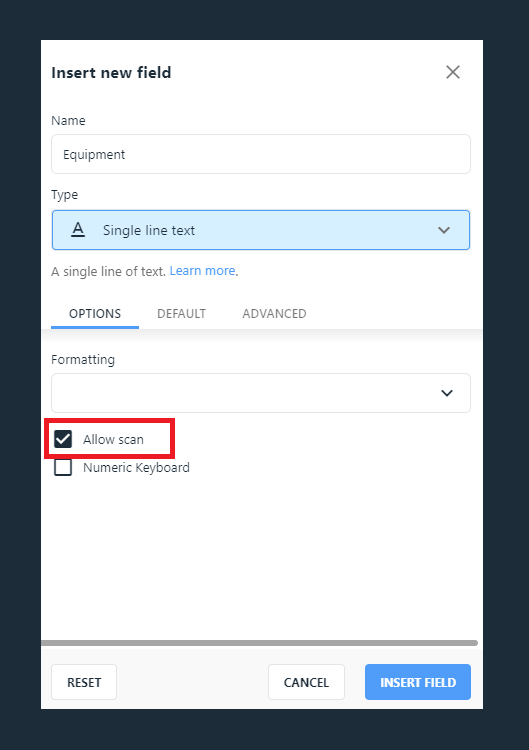Click the horizontal scrollbar above the footer
Viewport: 529px width, 750px height.
coord(259,643)
